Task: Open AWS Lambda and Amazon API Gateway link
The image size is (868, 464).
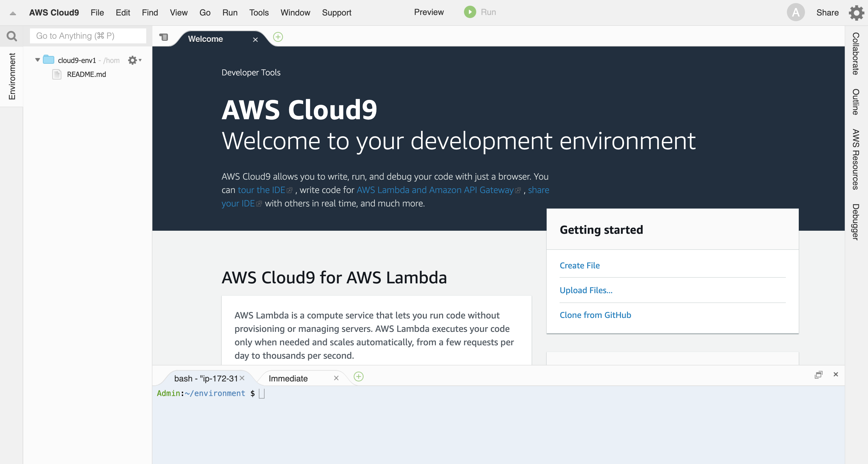Action: pos(438,190)
